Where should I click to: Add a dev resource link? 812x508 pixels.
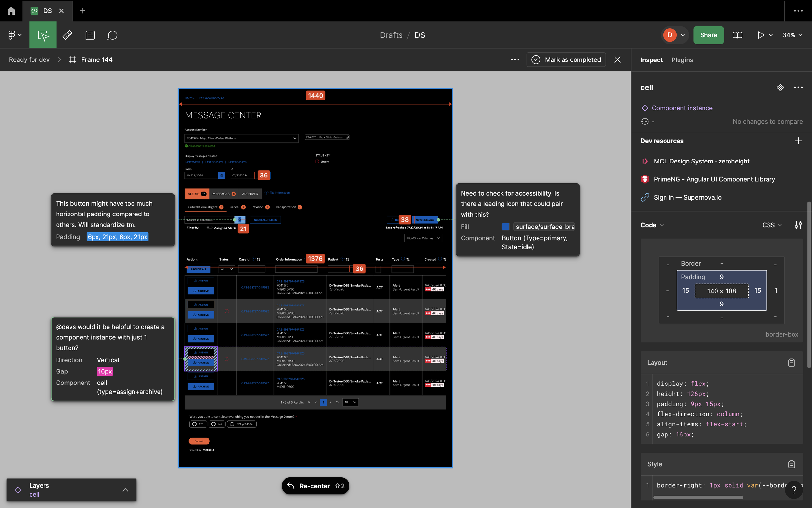[798, 141]
